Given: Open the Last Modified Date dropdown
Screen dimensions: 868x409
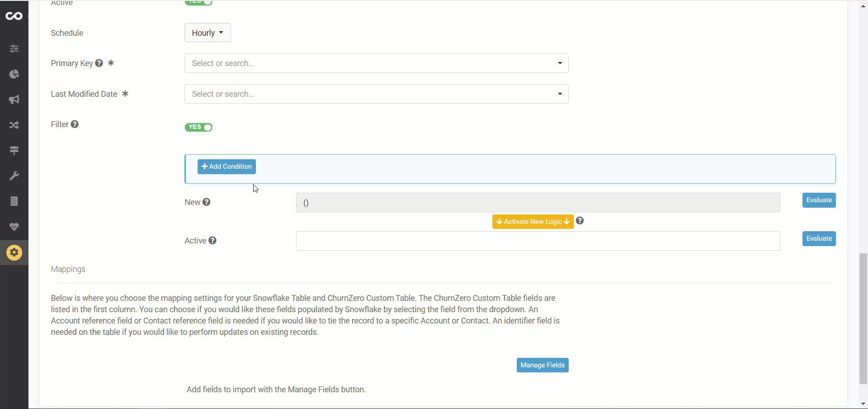Looking at the screenshot, I should pos(377,94).
